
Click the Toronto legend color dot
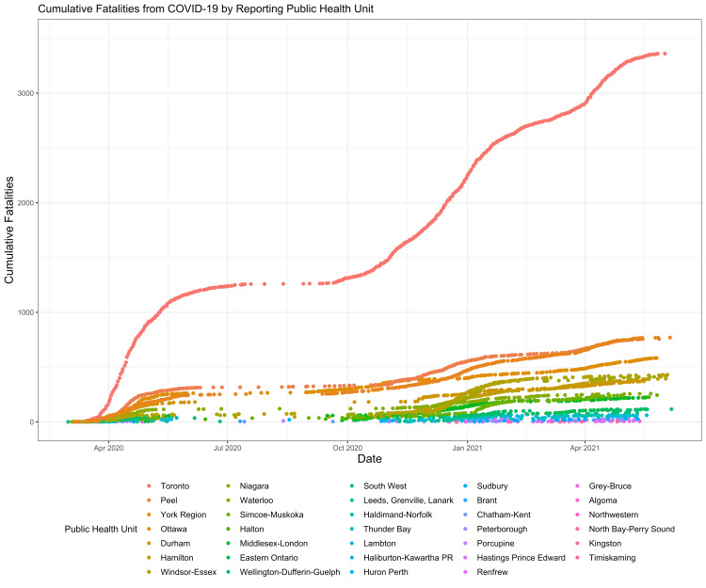pyautogui.click(x=149, y=485)
